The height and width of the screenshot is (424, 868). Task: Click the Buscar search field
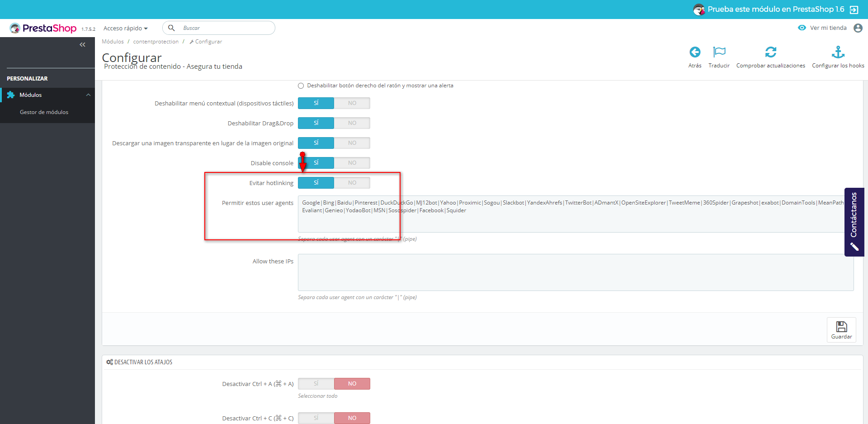coord(219,28)
